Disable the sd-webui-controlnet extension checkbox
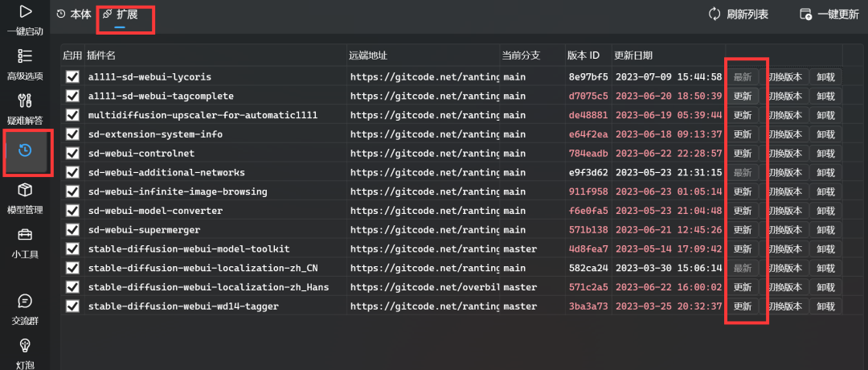Viewport: 868px width, 370px height. click(72, 153)
